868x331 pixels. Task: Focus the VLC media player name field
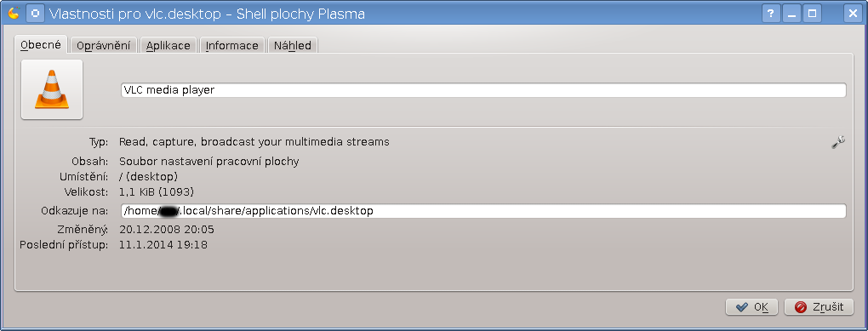(483, 90)
